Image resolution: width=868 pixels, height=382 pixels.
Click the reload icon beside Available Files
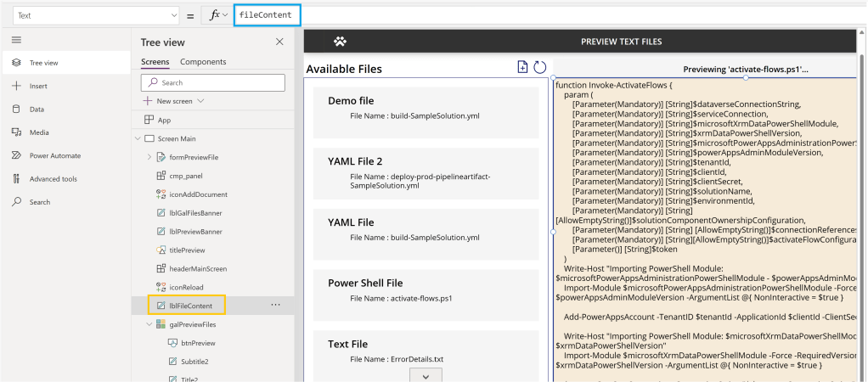[539, 68]
